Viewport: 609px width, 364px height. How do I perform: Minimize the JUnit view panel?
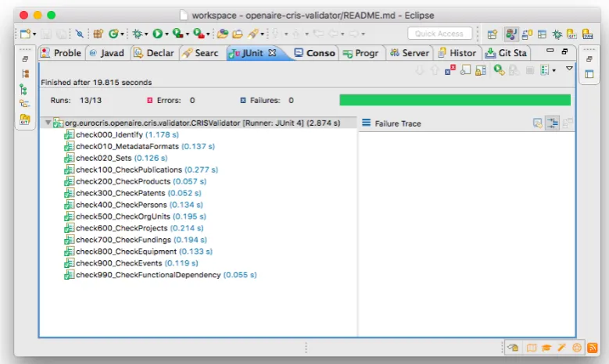click(x=550, y=51)
